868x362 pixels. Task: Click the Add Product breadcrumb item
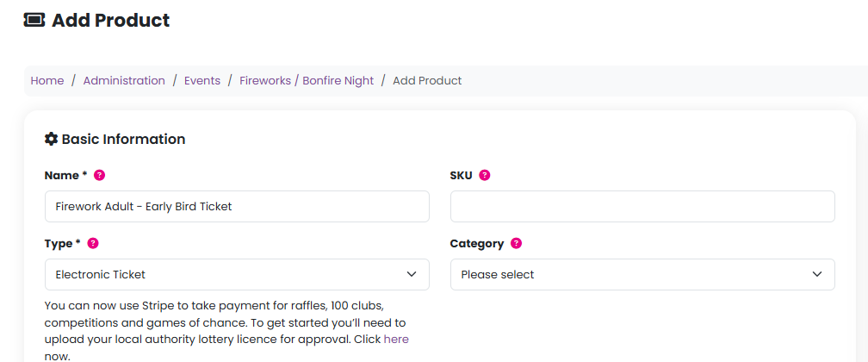point(427,80)
